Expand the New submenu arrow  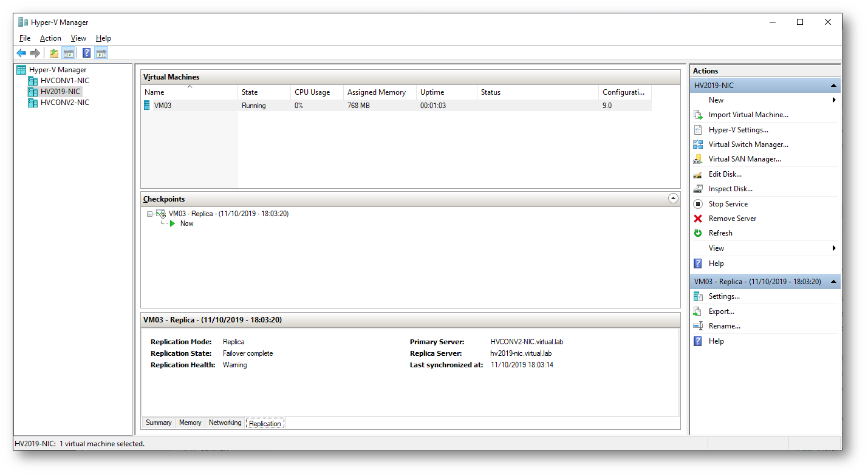834,100
